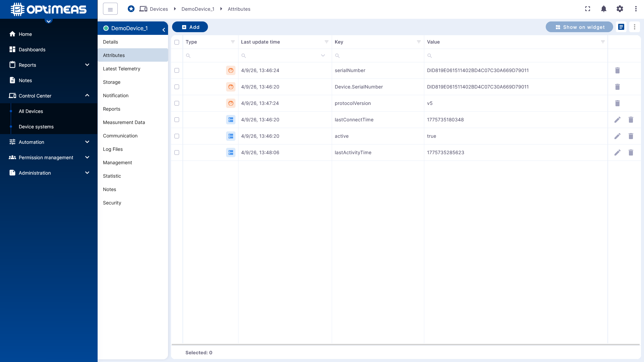Click the star favorites icon in breadcrumb
Screen dimensions: 644x362
click(x=131, y=9)
